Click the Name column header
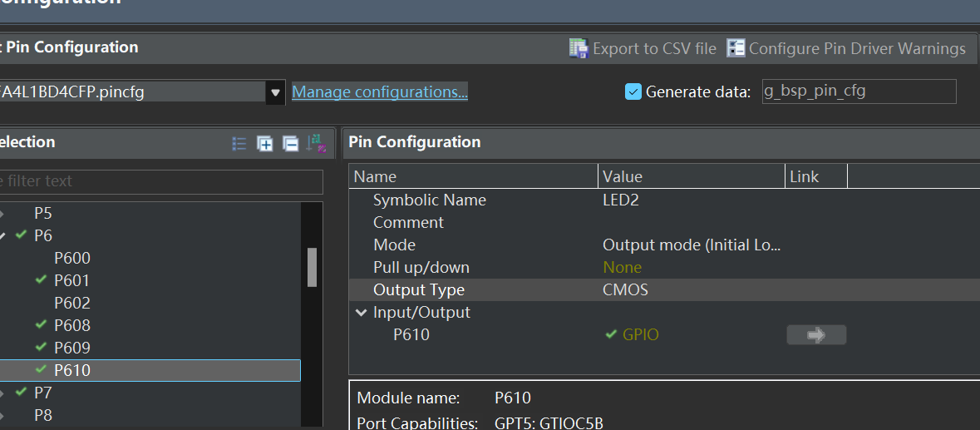Viewport: 980px width, 430px height. tap(473, 177)
